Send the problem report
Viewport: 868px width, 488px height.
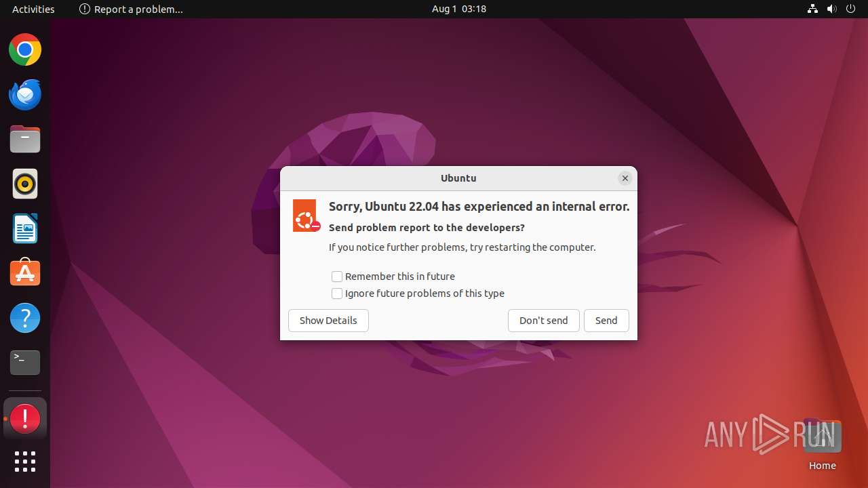(x=606, y=321)
